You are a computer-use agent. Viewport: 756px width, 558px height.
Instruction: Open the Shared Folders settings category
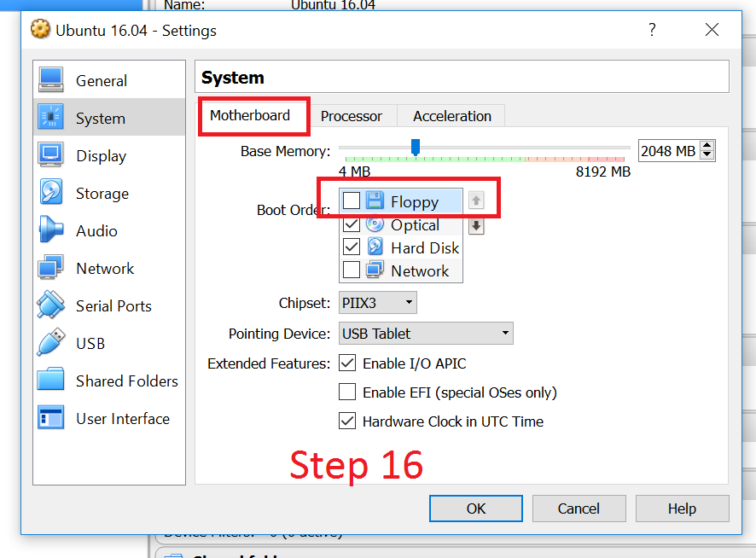109,381
